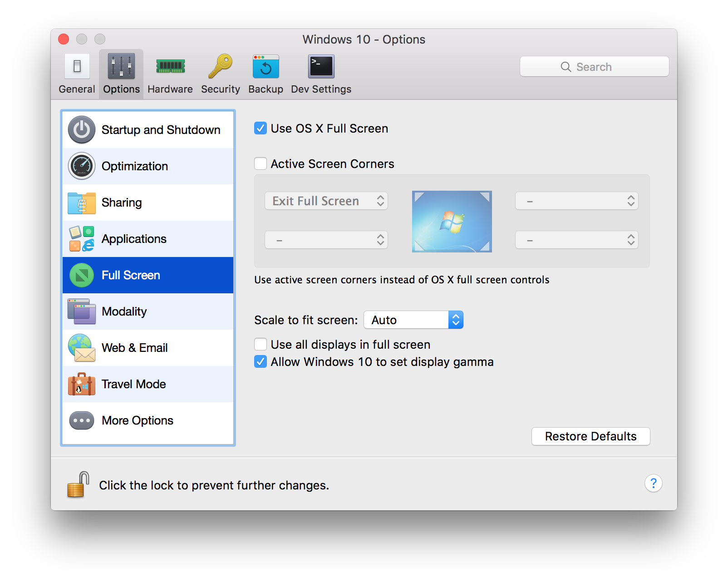Open help with the question mark button
The image size is (728, 583).
(x=653, y=483)
